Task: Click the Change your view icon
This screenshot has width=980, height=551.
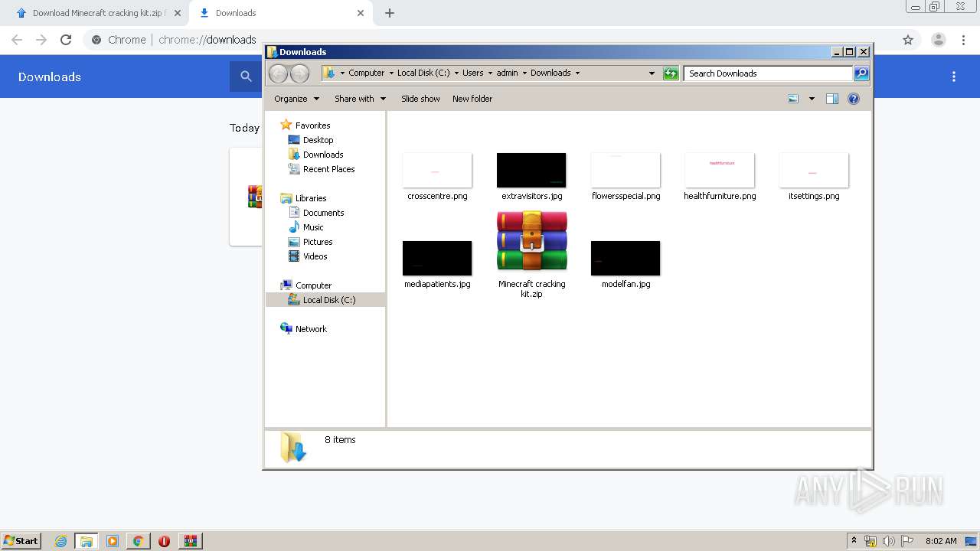Action: click(x=793, y=99)
